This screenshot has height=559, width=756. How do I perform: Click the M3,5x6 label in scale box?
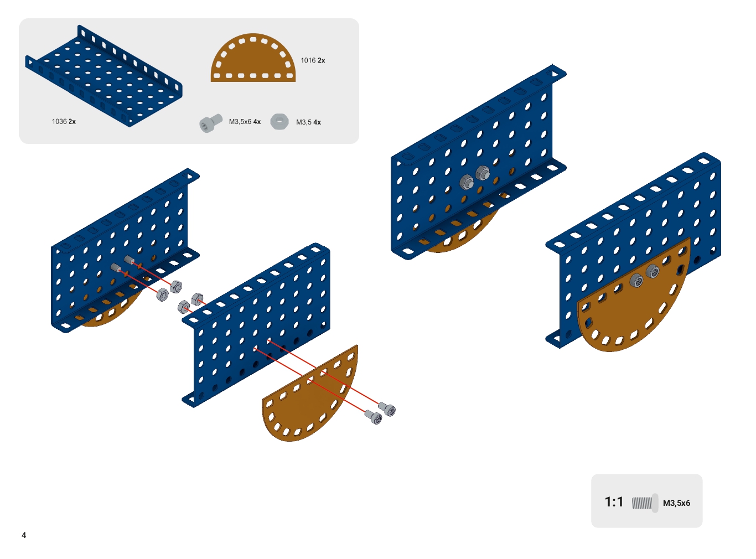pyautogui.click(x=676, y=503)
